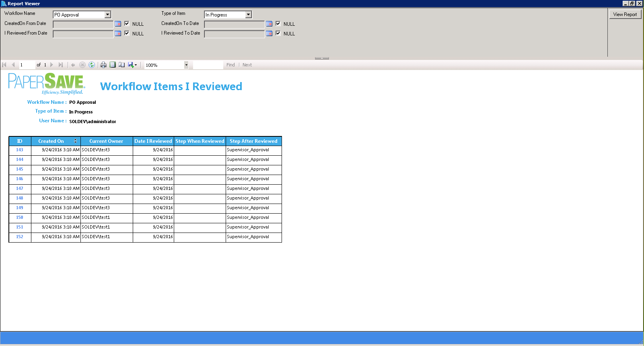Click the Print report icon
Screen dimensions: 644x346
(x=103, y=65)
